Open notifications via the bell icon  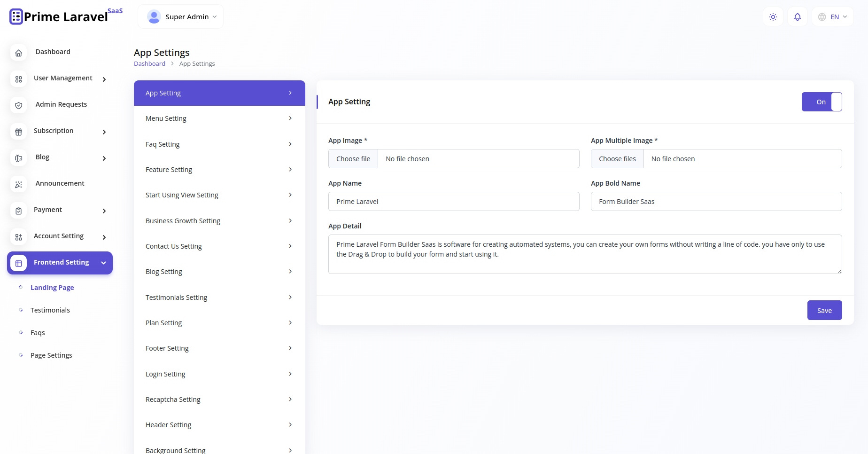click(x=797, y=16)
